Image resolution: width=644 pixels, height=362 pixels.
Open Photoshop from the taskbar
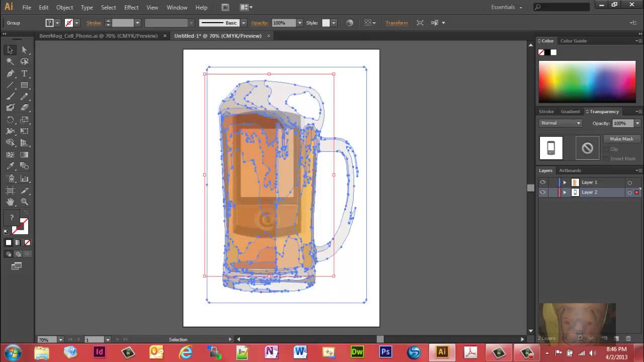[385, 352]
